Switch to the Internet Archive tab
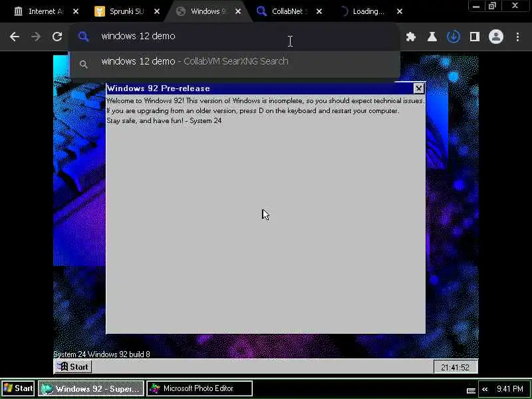Image resolution: width=532 pixels, height=399 pixels. click(39, 11)
